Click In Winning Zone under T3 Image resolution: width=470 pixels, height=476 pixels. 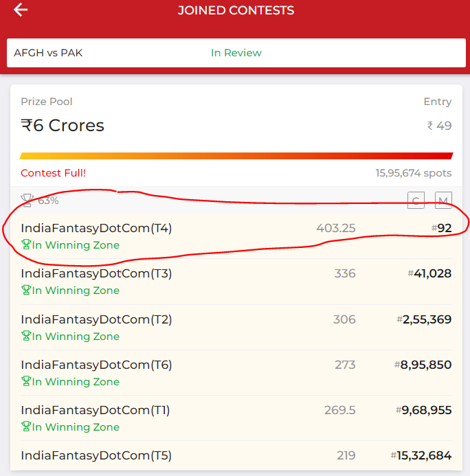[x=76, y=290]
